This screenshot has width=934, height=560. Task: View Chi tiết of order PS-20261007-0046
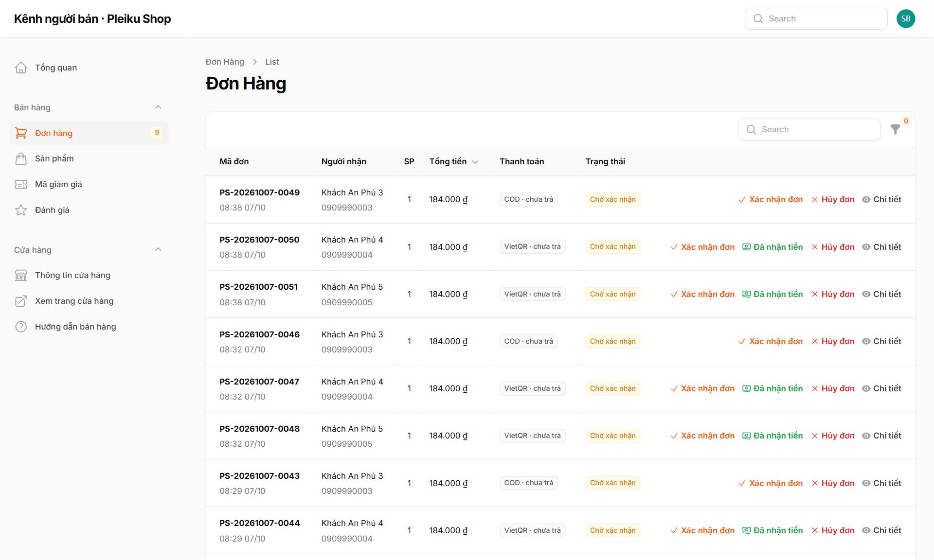881,341
